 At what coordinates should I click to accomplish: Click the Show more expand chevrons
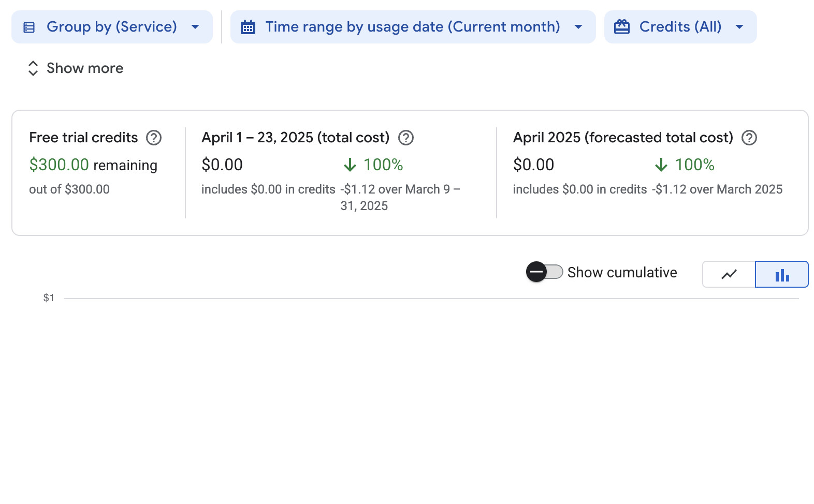tap(33, 68)
